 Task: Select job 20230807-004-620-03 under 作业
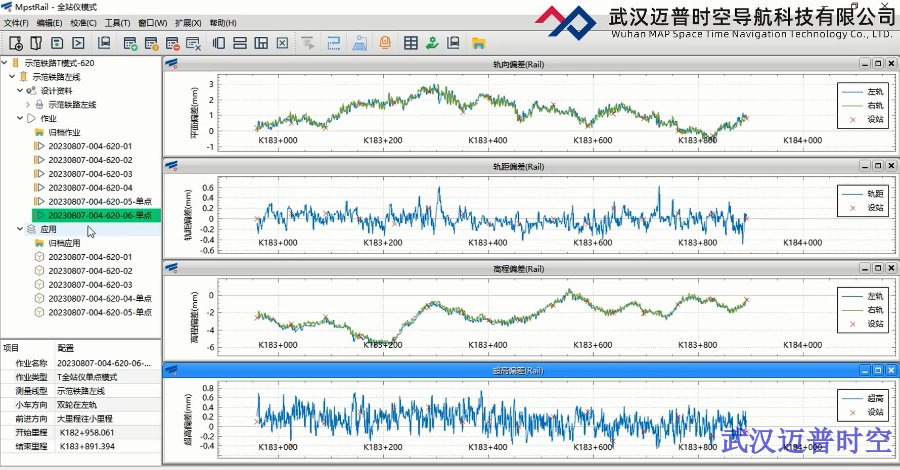(90, 174)
